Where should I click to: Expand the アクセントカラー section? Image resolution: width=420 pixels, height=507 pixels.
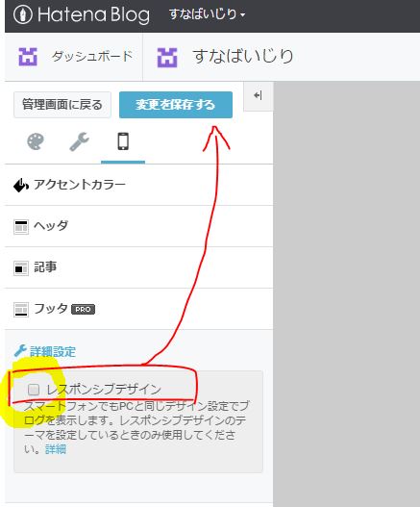click(x=139, y=185)
